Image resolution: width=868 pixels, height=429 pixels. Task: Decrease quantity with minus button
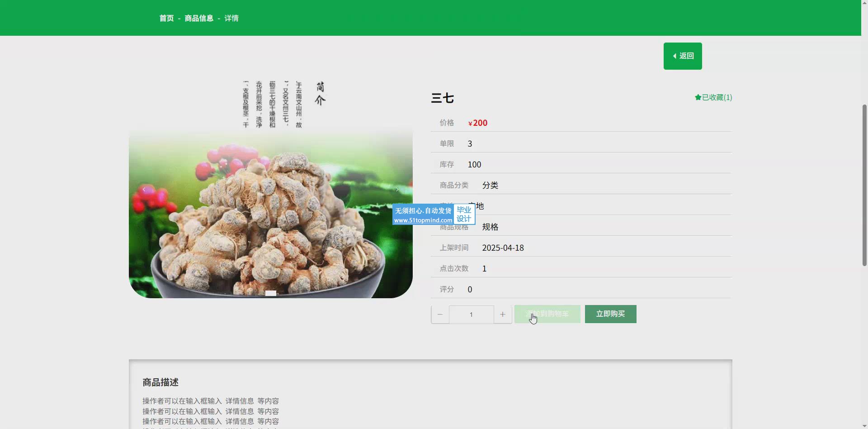440,315
